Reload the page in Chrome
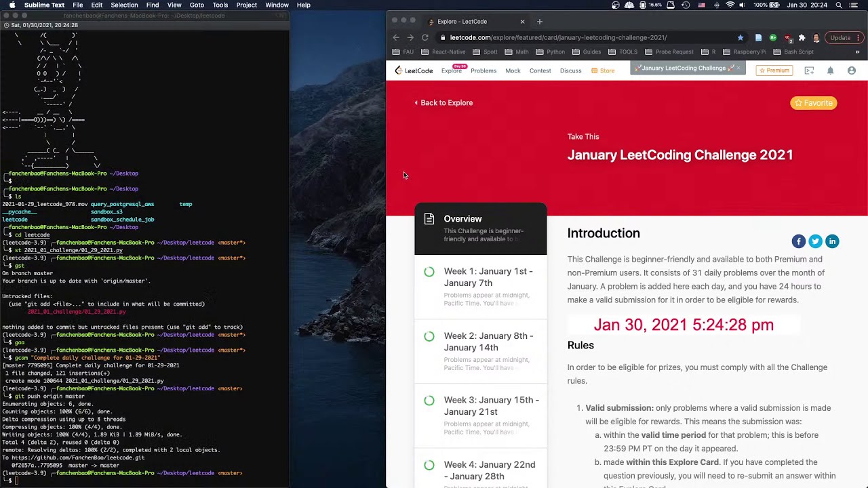868x488 pixels. pos(425,38)
